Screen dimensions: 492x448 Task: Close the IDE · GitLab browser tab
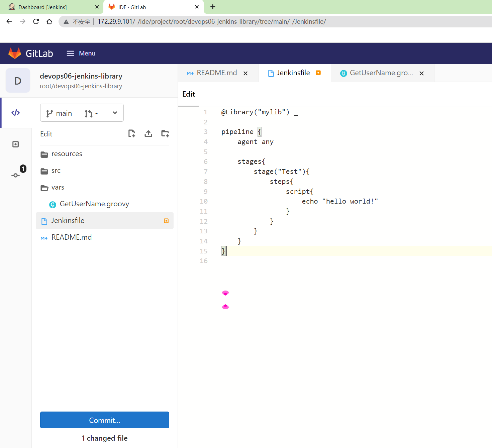[x=197, y=7]
